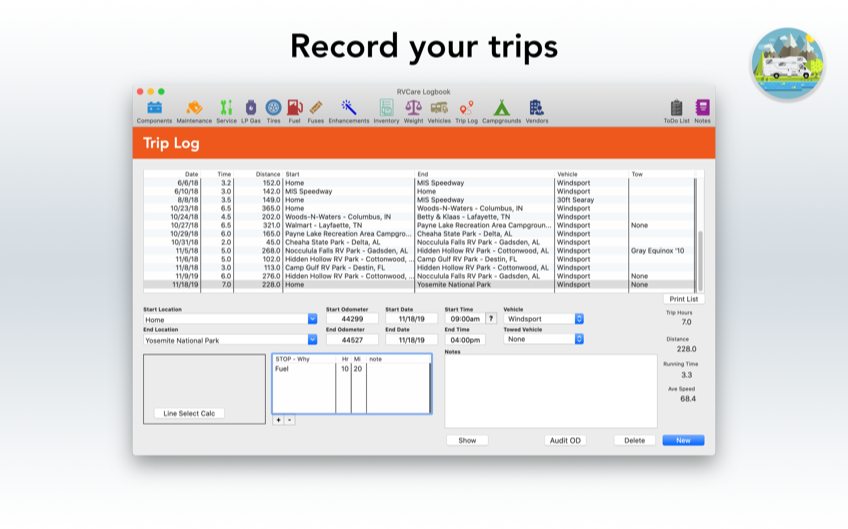The width and height of the screenshot is (848, 529).
Task: Select the 11/9/19 Hidden Hollow trip row
Action: pos(420,276)
